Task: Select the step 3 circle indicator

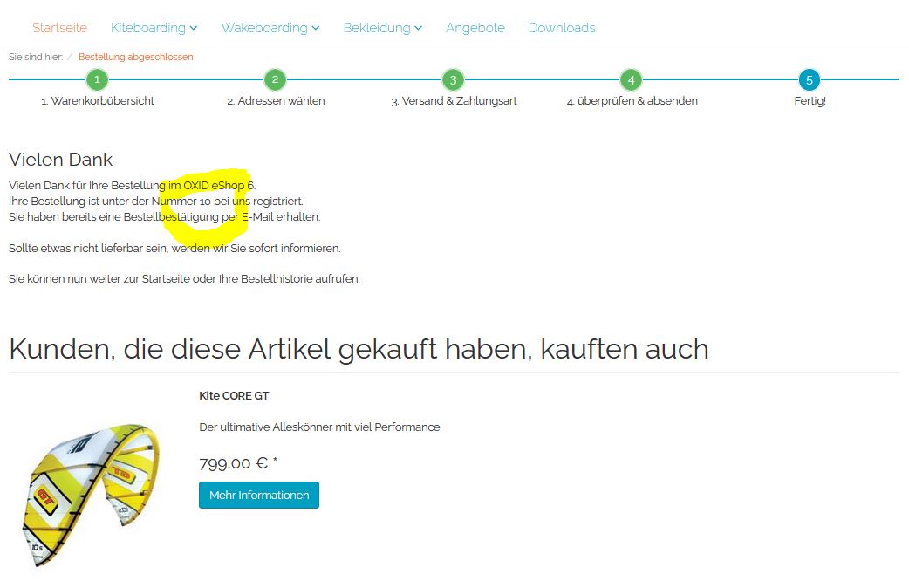Action: click(x=453, y=80)
